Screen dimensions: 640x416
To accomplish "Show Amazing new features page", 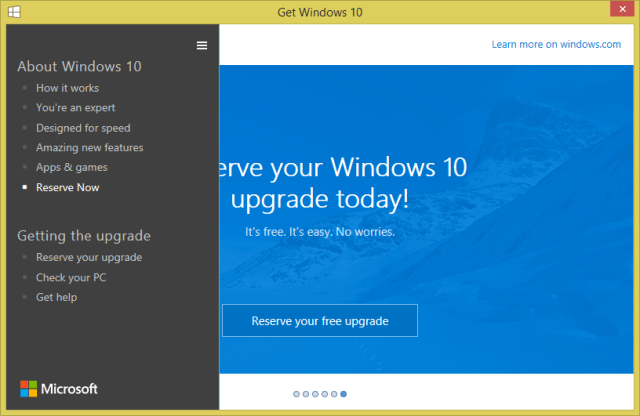I will [x=90, y=147].
